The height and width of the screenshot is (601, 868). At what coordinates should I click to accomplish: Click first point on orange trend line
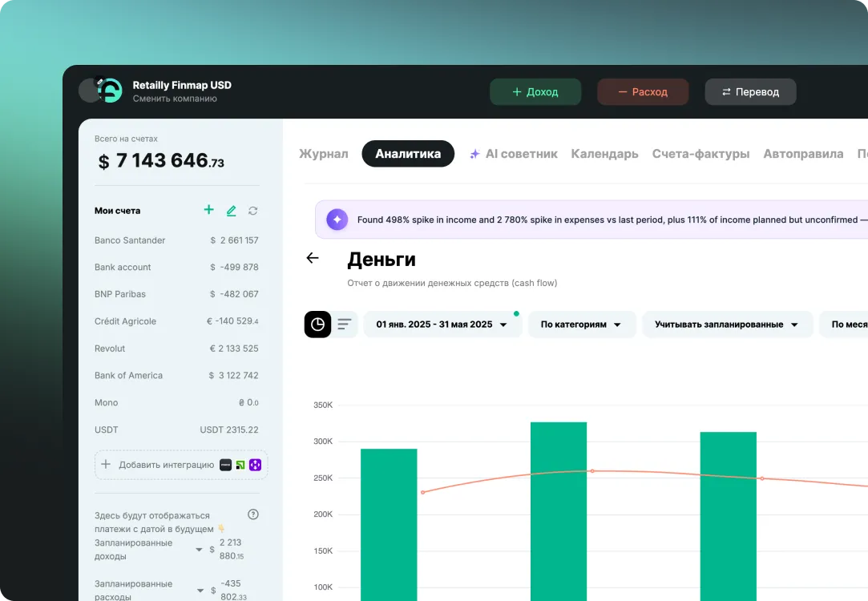423,492
